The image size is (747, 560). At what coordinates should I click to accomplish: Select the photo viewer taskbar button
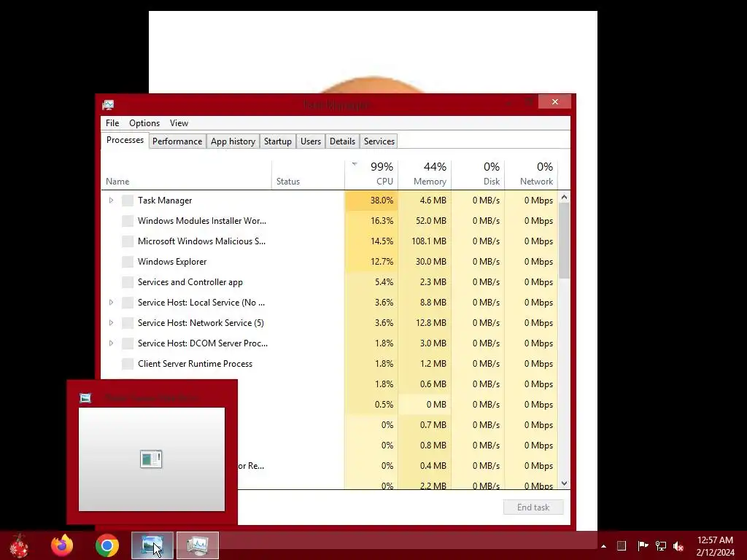[x=152, y=545]
